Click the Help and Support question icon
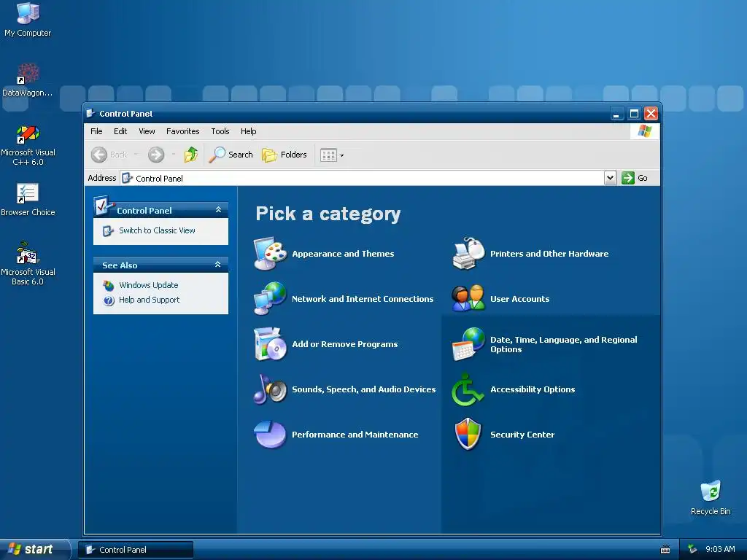This screenshot has width=747, height=560. click(109, 300)
